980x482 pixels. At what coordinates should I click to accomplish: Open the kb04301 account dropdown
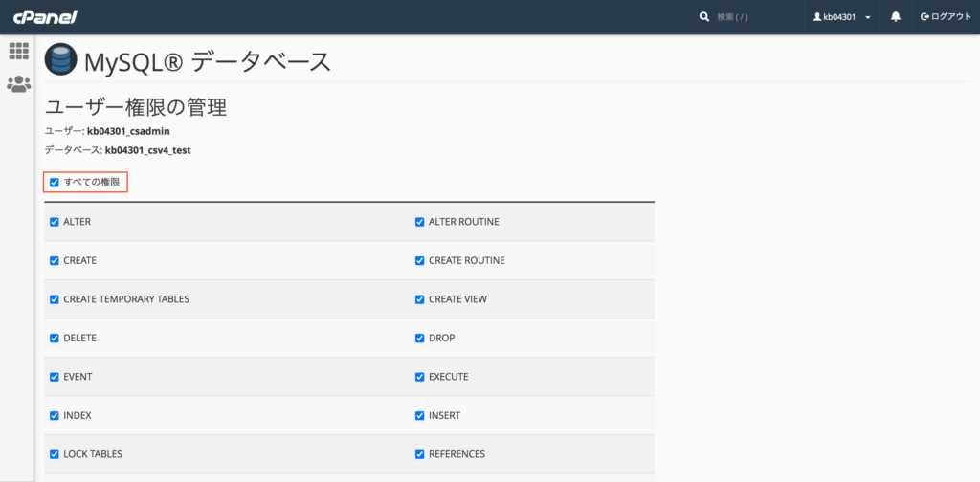[x=841, y=17]
